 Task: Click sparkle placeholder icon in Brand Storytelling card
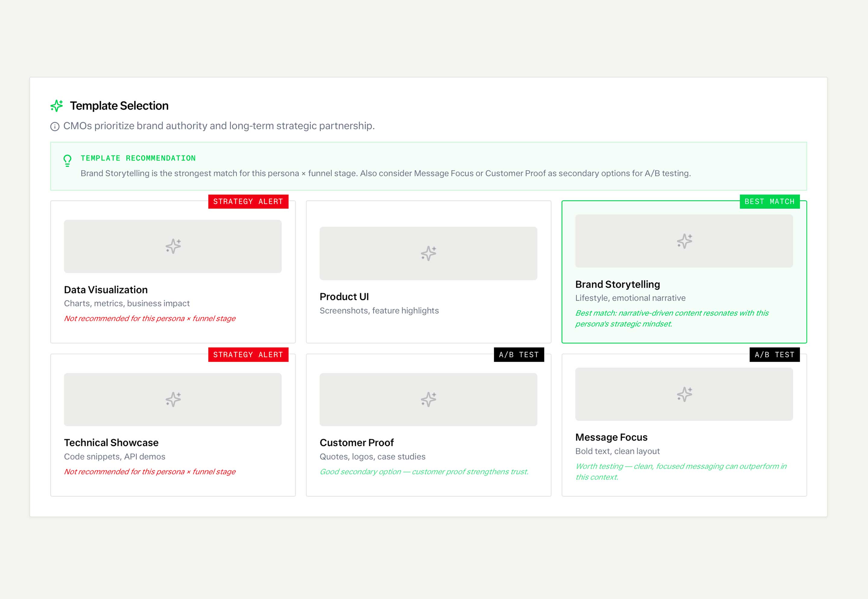684,241
